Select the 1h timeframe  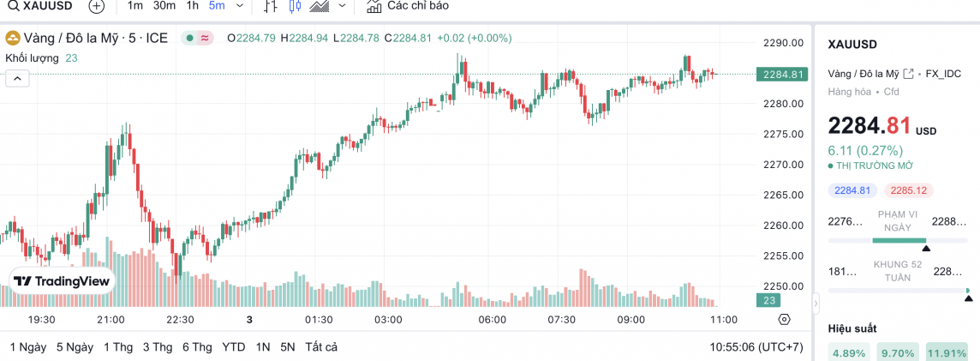193,6
